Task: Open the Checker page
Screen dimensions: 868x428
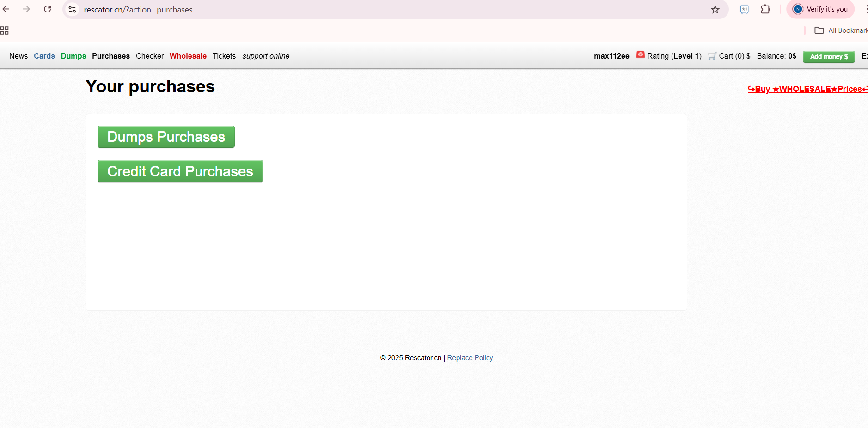Action: tap(150, 56)
